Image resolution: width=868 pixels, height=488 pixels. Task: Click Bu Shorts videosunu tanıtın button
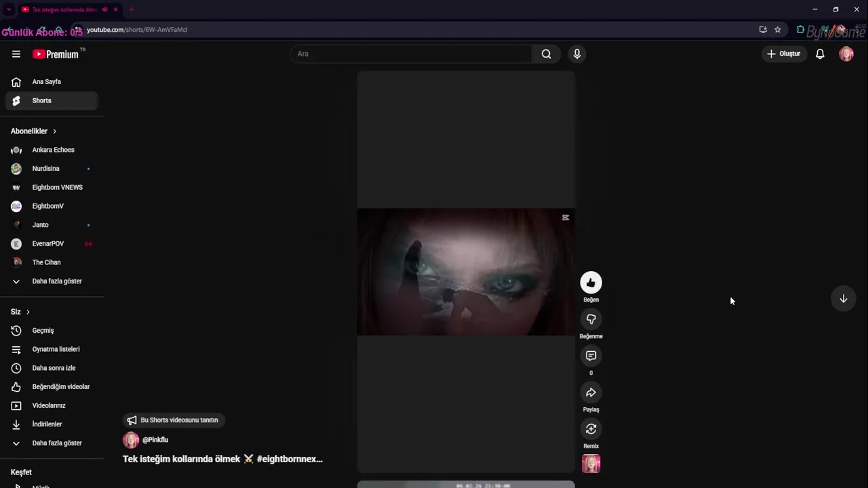tap(174, 420)
